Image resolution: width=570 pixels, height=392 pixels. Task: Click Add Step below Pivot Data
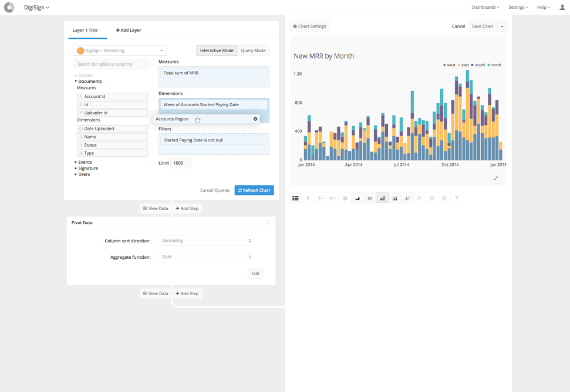click(187, 293)
